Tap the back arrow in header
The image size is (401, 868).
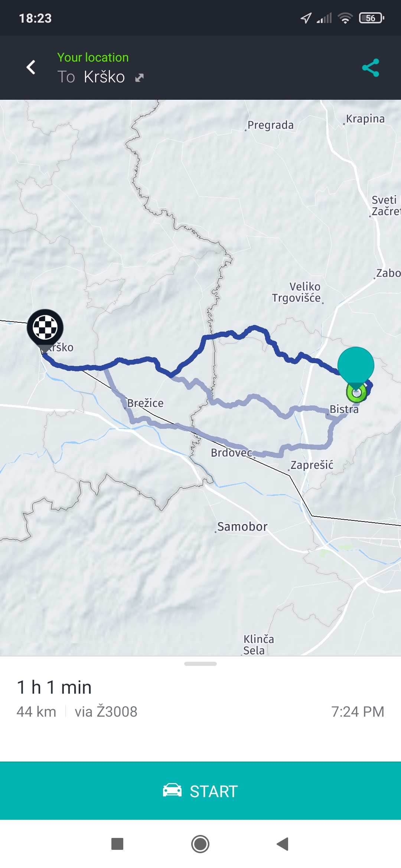tap(31, 67)
